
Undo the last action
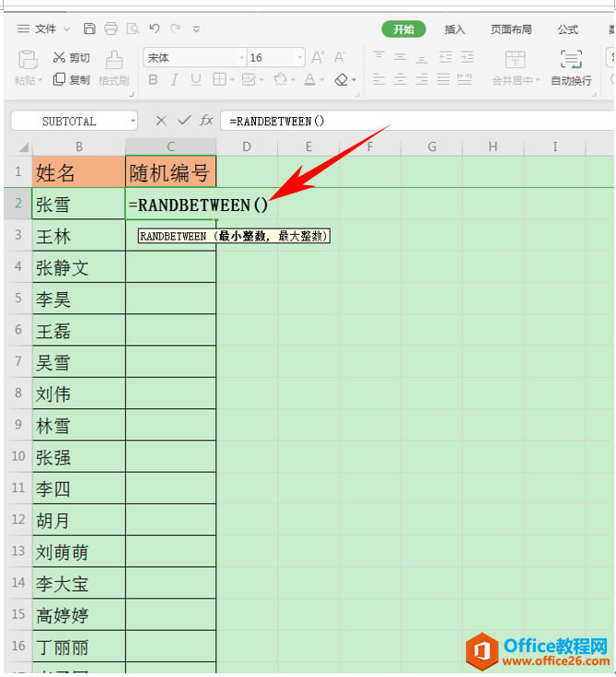[x=154, y=29]
